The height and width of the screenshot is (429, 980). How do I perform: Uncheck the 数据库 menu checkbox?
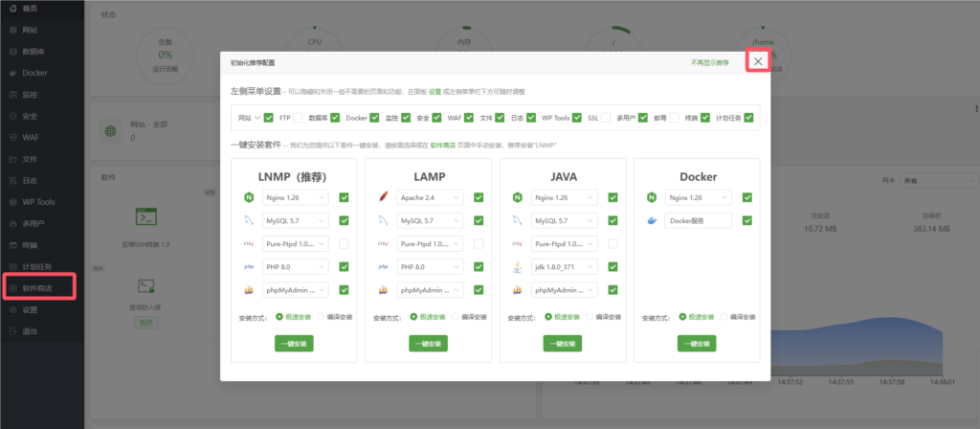point(335,118)
